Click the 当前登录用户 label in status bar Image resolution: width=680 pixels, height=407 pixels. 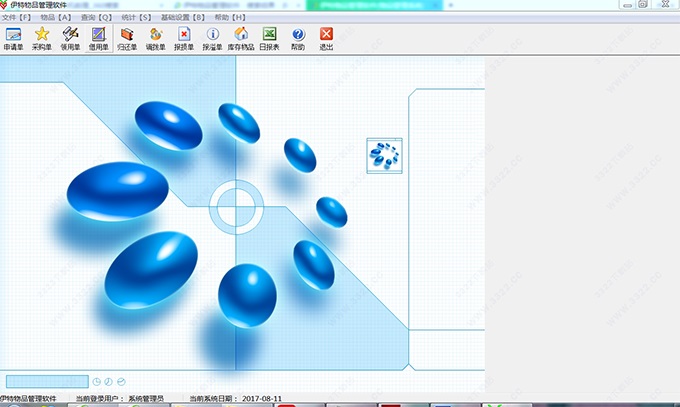click(100, 398)
